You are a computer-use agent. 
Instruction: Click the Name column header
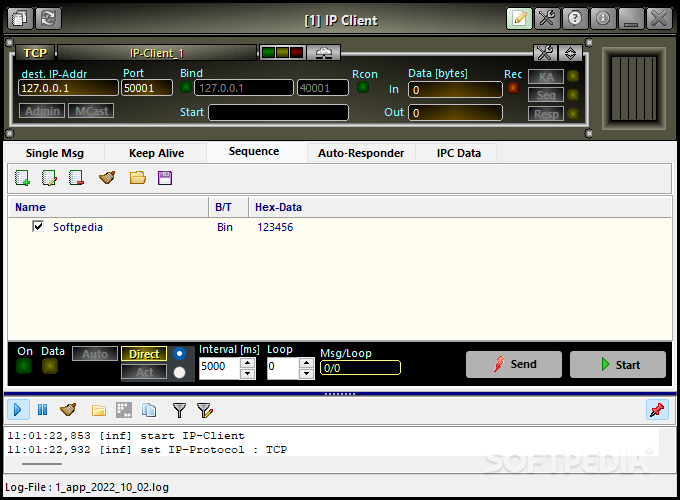[109, 207]
